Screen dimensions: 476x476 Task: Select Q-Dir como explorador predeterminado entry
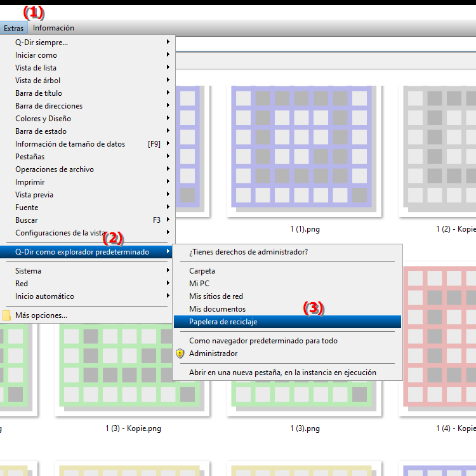pyautogui.click(x=86, y=252)
